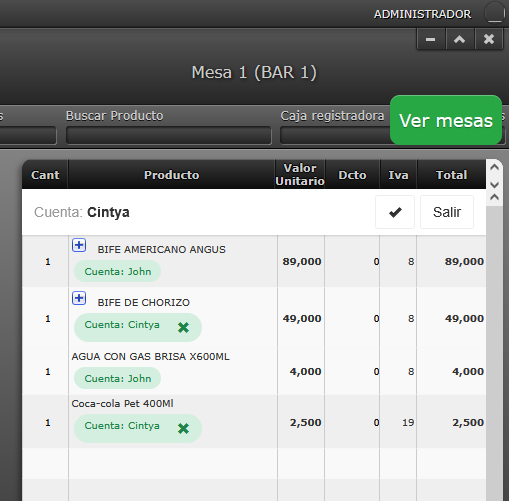Image resolution: width=509 pixels, height=501 pixels.
Task: Click the scroll up arrow of product table
Action: (494, 167)
